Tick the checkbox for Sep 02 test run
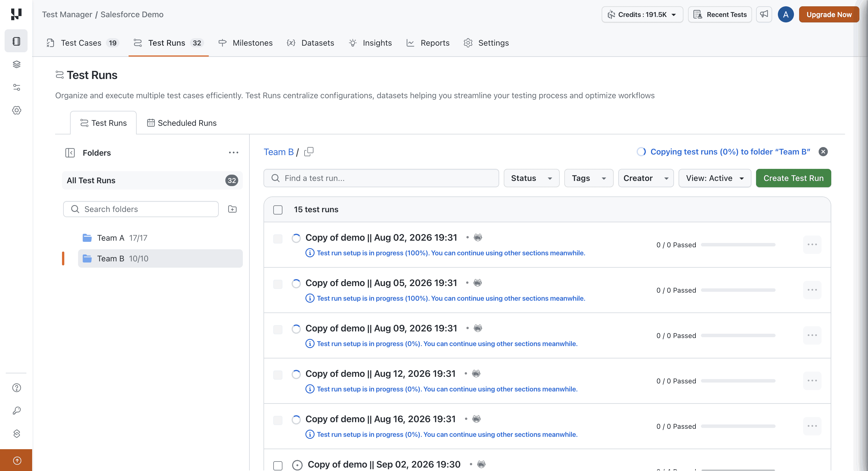 (x=278, y=466)
